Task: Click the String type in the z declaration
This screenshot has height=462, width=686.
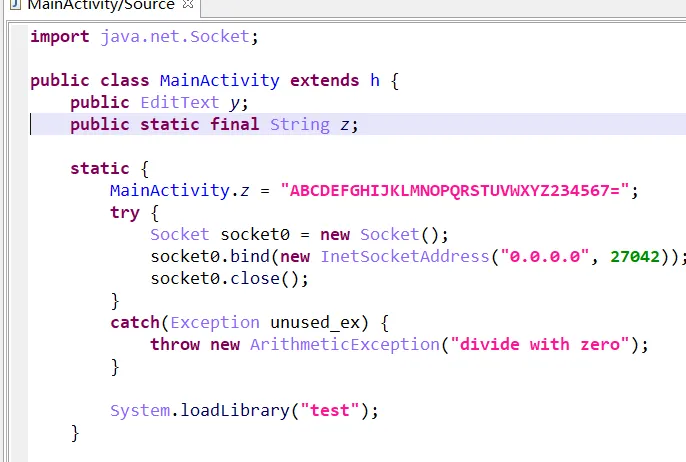Action: pyautogui.click(x=299, y=125)
